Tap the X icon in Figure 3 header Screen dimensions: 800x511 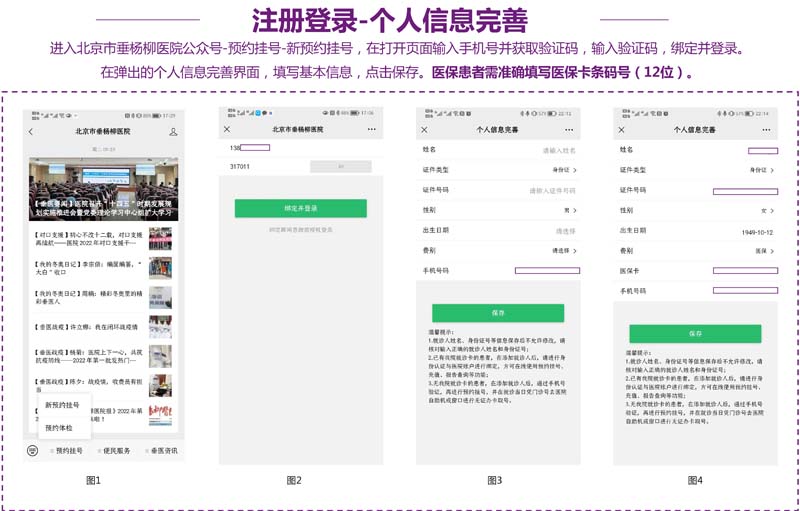point(424,130)
